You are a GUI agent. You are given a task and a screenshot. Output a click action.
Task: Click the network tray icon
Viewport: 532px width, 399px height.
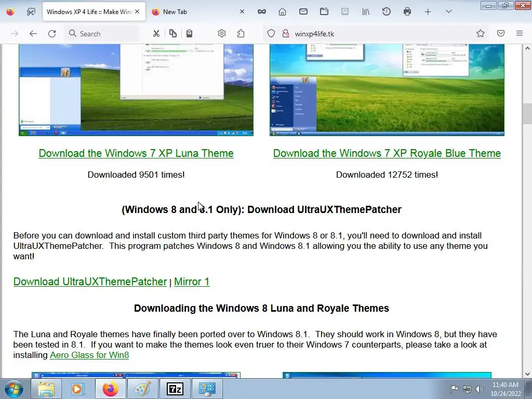(x=467, y=389)
